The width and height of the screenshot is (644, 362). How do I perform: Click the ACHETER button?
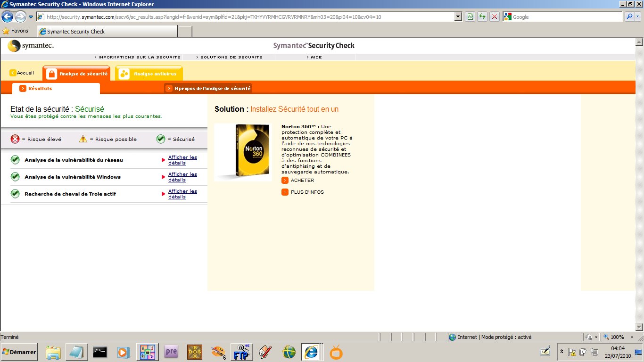coord(297,181)
